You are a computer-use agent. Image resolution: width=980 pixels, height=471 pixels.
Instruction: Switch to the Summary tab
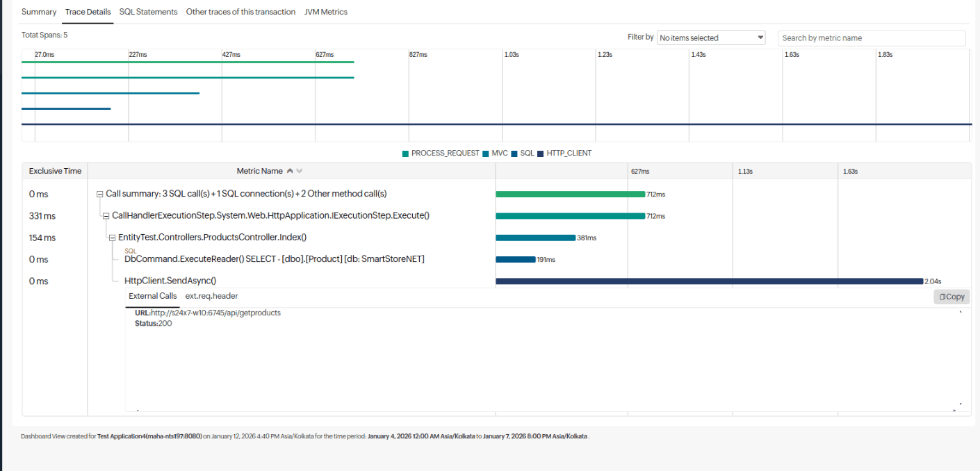coord(39,12)
